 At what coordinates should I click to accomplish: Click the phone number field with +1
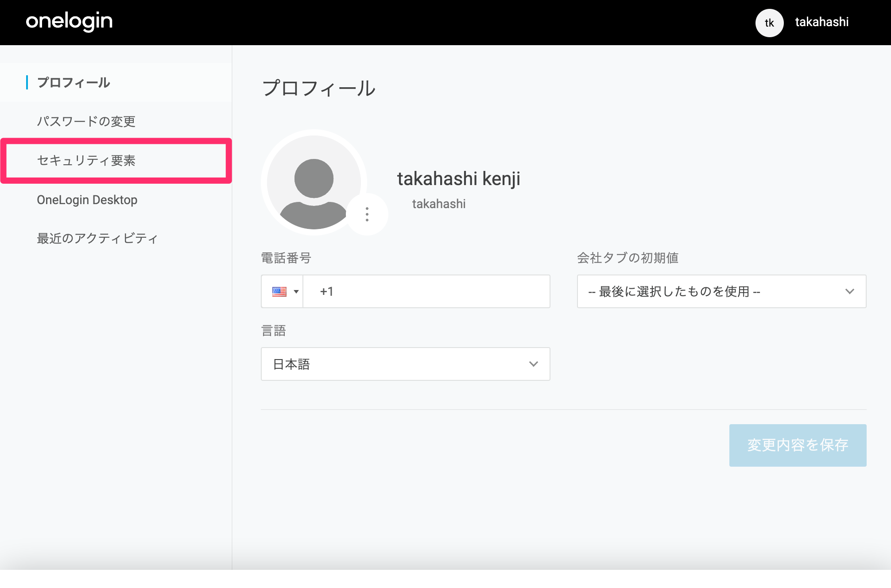(x=426, y=291)
